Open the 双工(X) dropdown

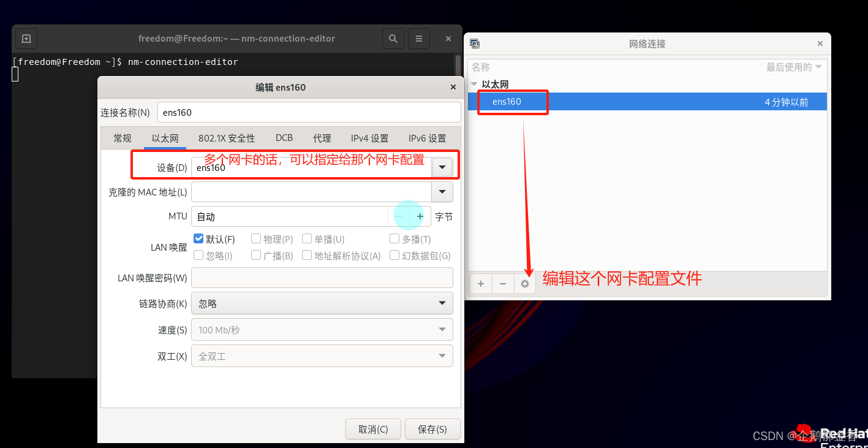[x=322, y=355]
